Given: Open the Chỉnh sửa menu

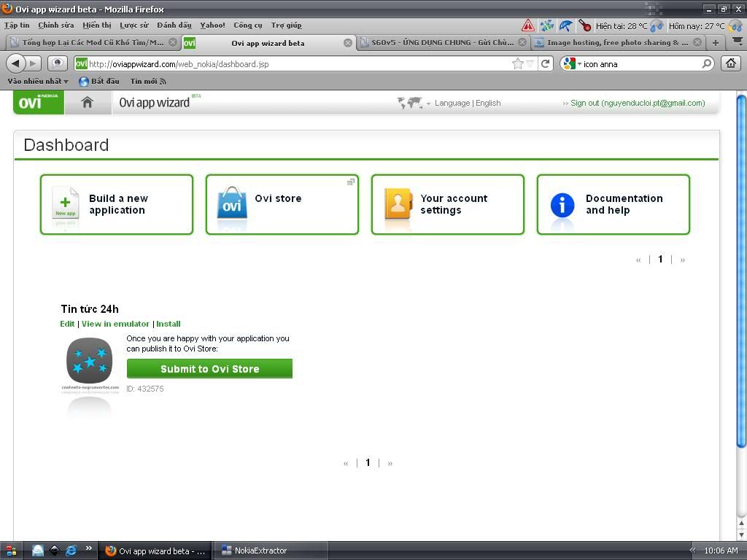Looking at the screenshot, I should click(x=55, y=26).
